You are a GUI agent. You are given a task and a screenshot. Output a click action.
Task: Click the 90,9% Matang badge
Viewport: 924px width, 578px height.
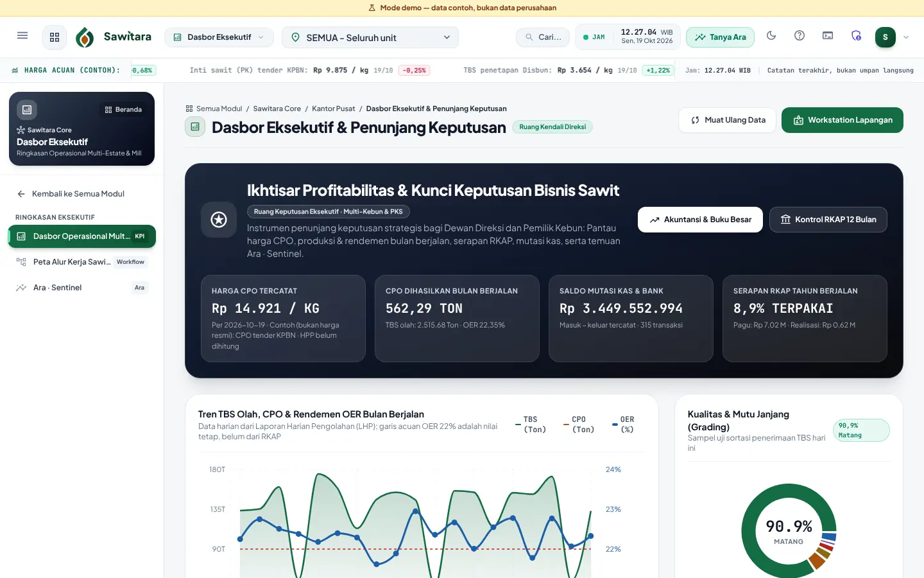click(x=861, y=430)
